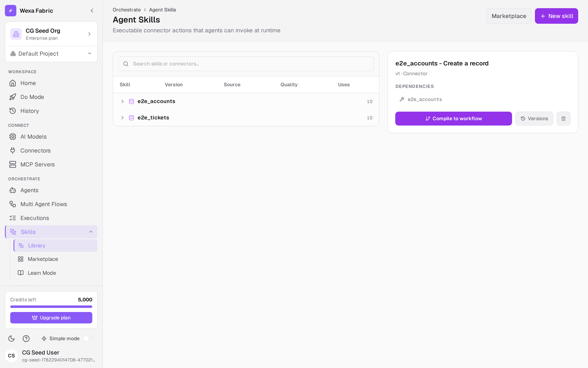Click the Skills sparkle icon
588x368 pixels.
point(13,232)
